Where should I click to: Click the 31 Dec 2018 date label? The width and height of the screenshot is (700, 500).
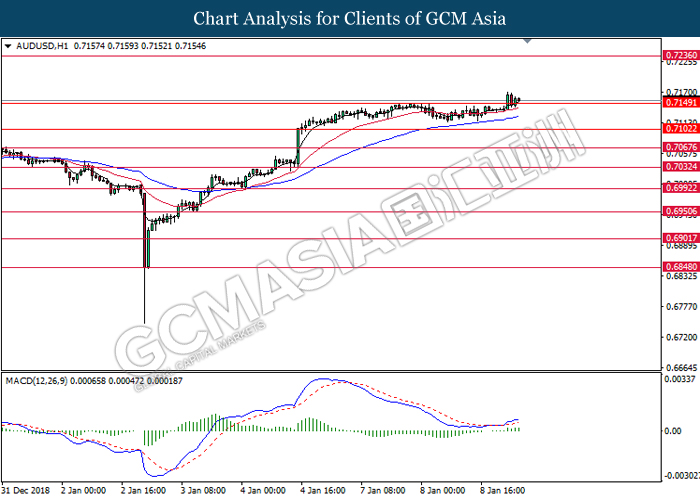pos(24,492)
